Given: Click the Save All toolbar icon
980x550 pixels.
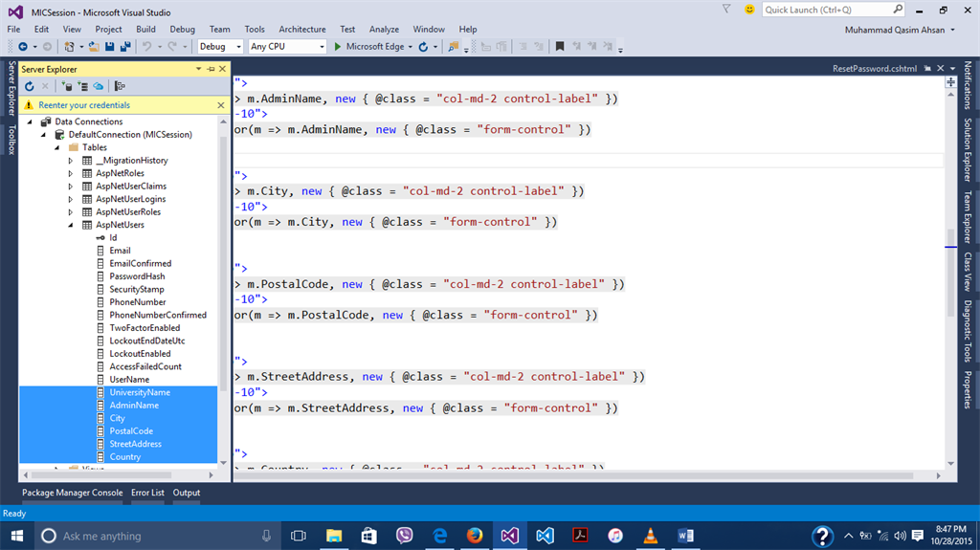Looking at the screenshot, I should (x=125, y=46).
